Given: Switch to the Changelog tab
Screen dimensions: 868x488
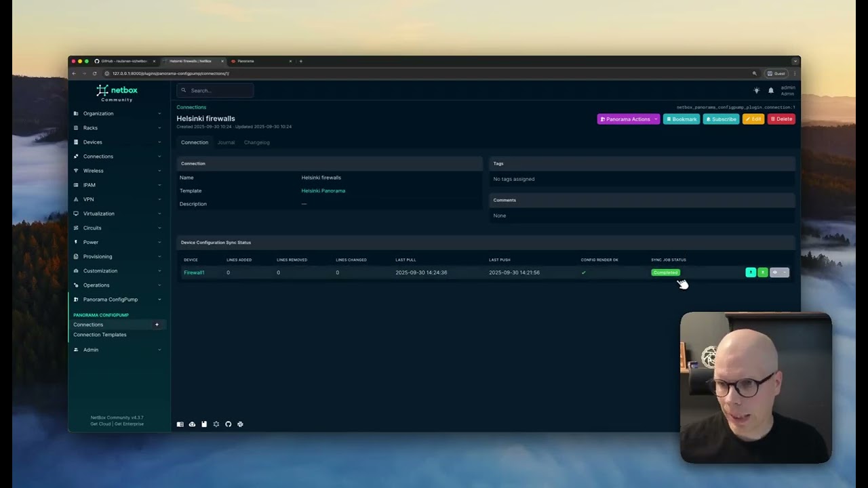Looking at the screenshot, I should pyautogui.click(x=257, y=142).
